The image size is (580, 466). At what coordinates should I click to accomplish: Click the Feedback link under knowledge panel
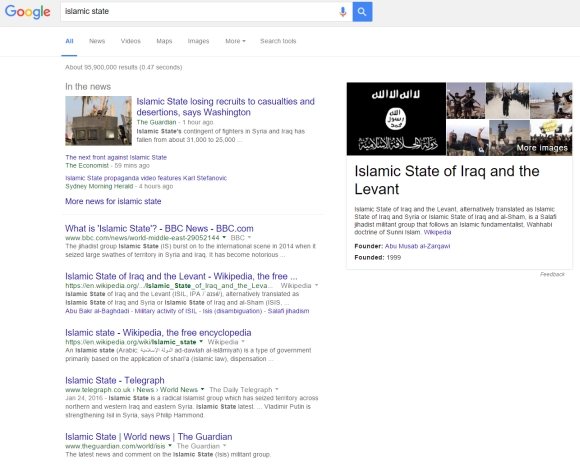coord(552,274)
